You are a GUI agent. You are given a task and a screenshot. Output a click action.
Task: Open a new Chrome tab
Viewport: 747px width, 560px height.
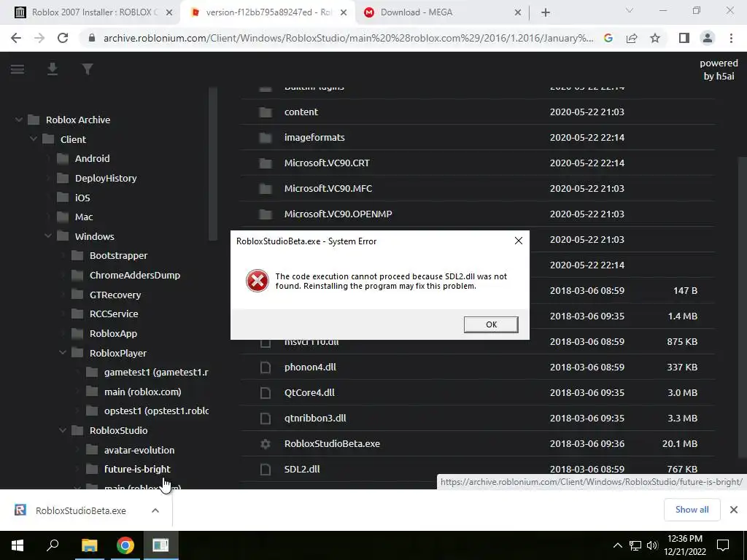[x=546, y=13]
